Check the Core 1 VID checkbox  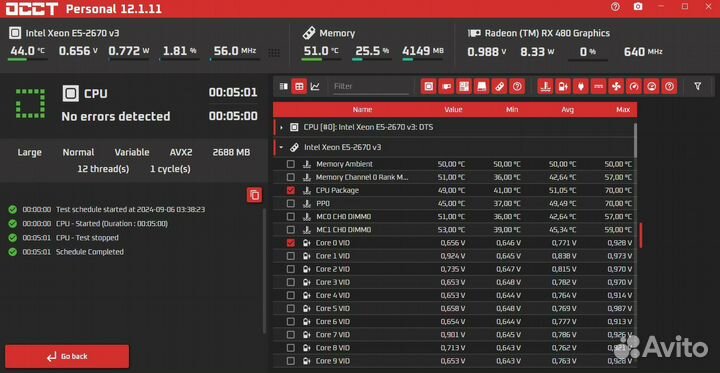pos(291,255)
